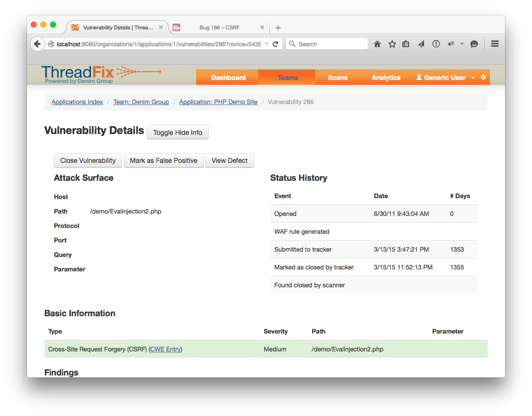Click the 3/13/15 3:47:21 PM date
Viewport: 532px width, 416px height.
401,249
